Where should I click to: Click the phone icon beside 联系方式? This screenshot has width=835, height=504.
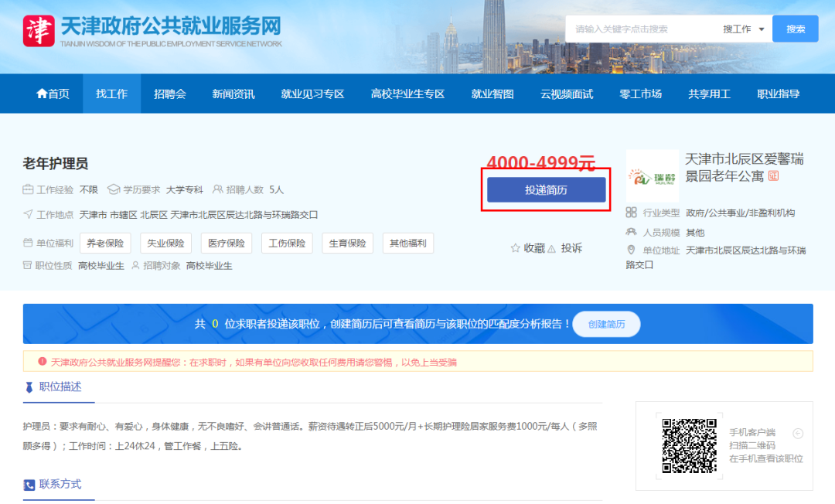coord(29,485)
